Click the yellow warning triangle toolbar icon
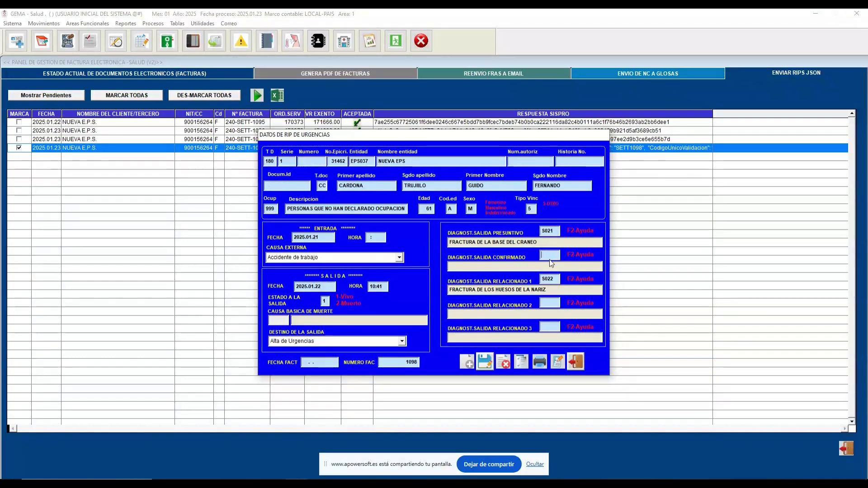 241,41
